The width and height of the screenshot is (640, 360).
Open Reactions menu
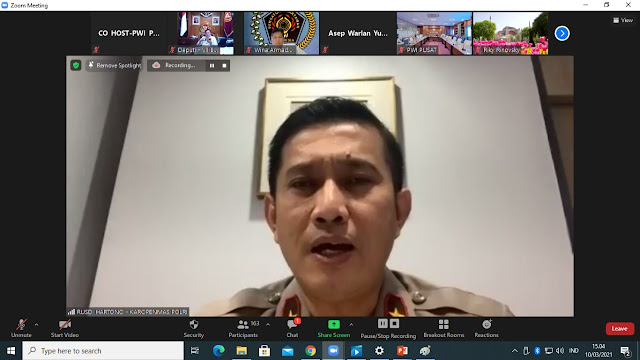[x=487, y=328]
